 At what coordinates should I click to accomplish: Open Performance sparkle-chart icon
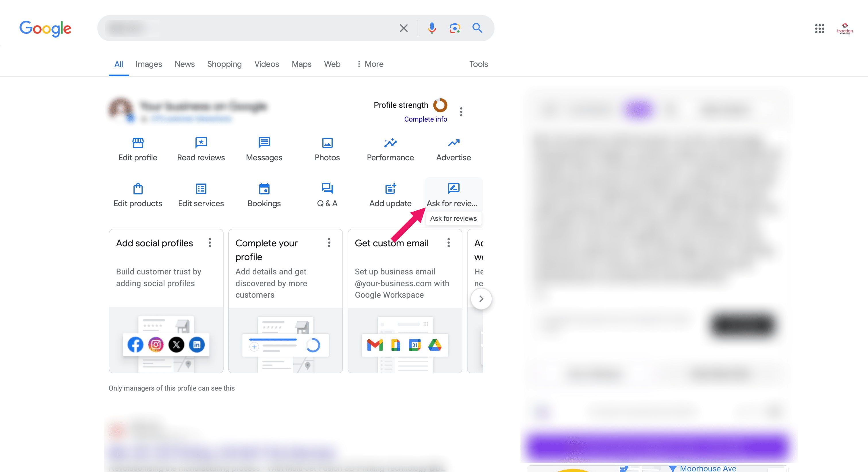pos(390,143)
